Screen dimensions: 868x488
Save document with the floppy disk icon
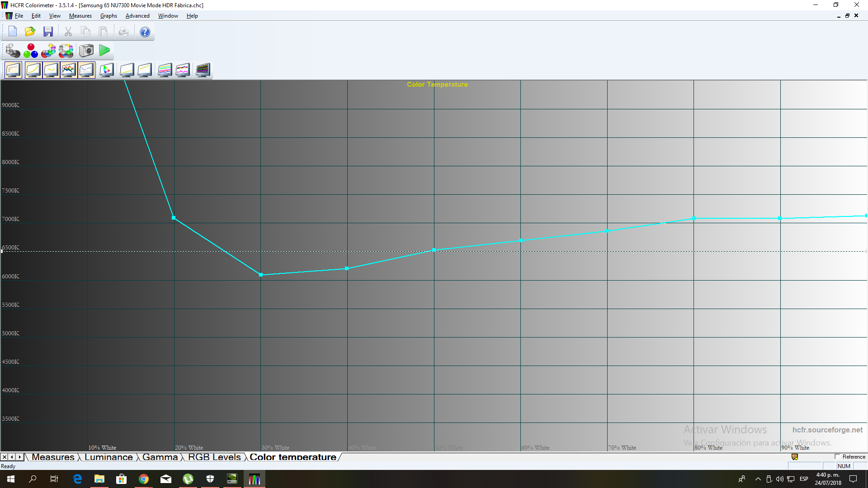point(48,32)
